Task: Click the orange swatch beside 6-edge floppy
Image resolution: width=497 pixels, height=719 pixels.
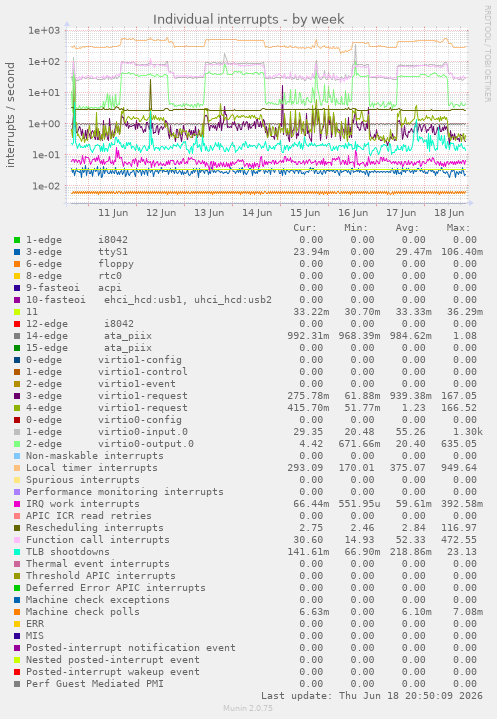Action: click(x=17, y=264)
